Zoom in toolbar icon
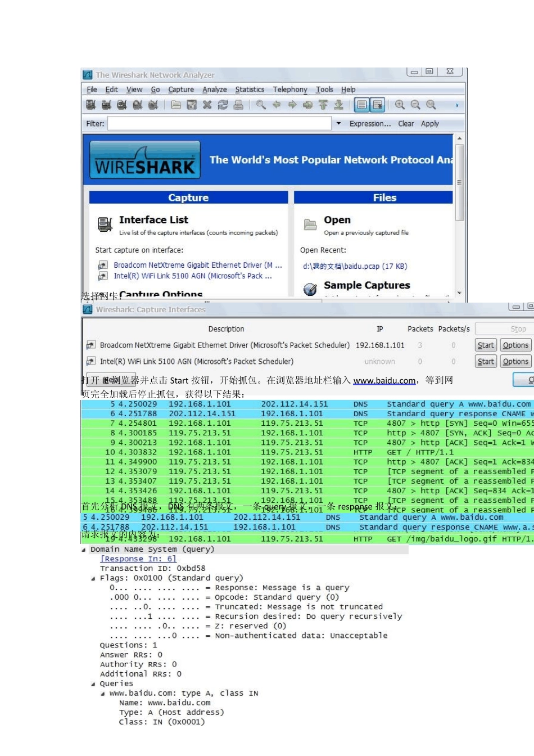This screenshot has width=534, height=756. click(x=400, y=105)
